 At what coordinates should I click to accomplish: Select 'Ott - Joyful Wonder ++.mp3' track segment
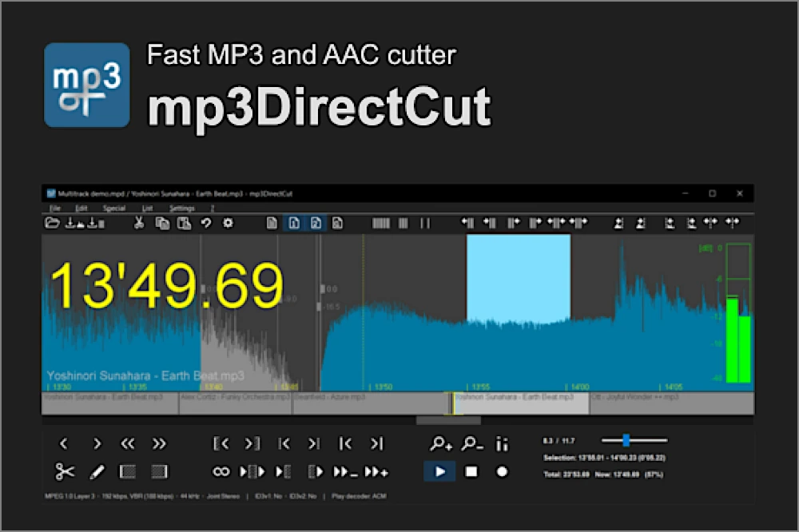[672, 403]
